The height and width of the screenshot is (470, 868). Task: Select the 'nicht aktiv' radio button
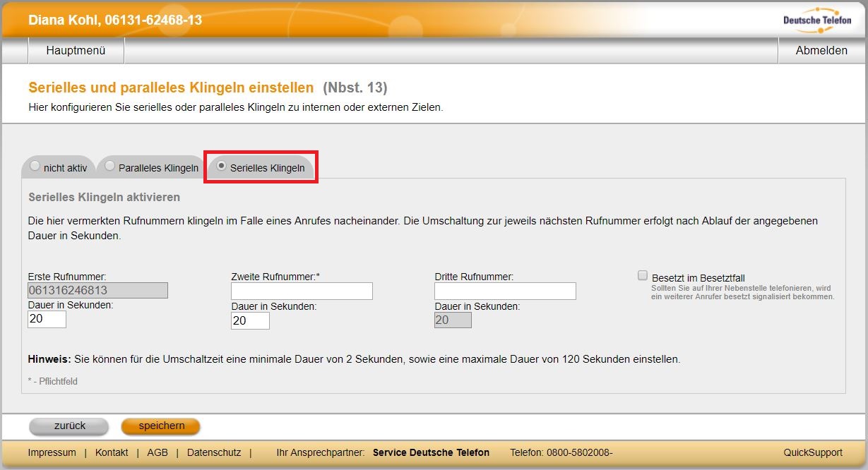35,167
